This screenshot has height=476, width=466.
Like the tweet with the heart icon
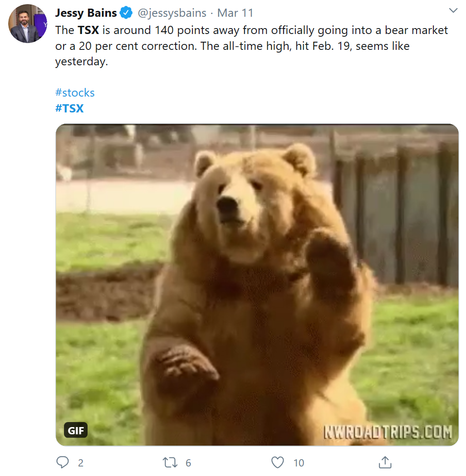[x=277, y=462]
